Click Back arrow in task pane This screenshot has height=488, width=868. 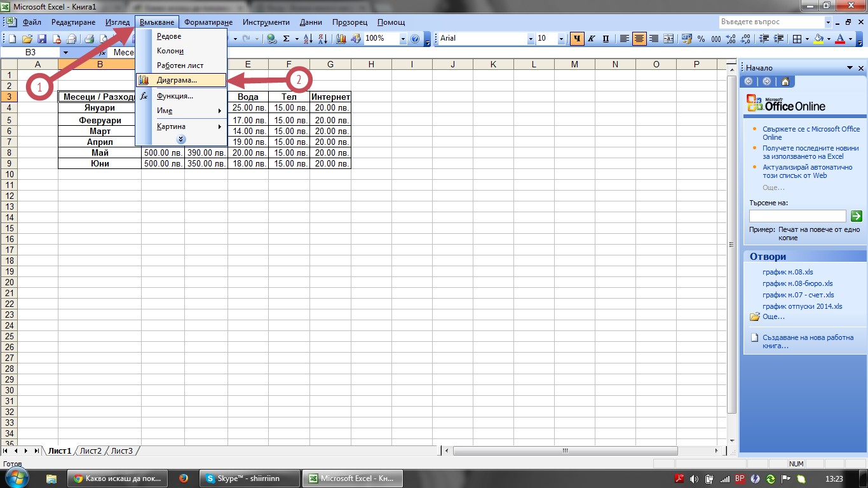click(749, 81)
